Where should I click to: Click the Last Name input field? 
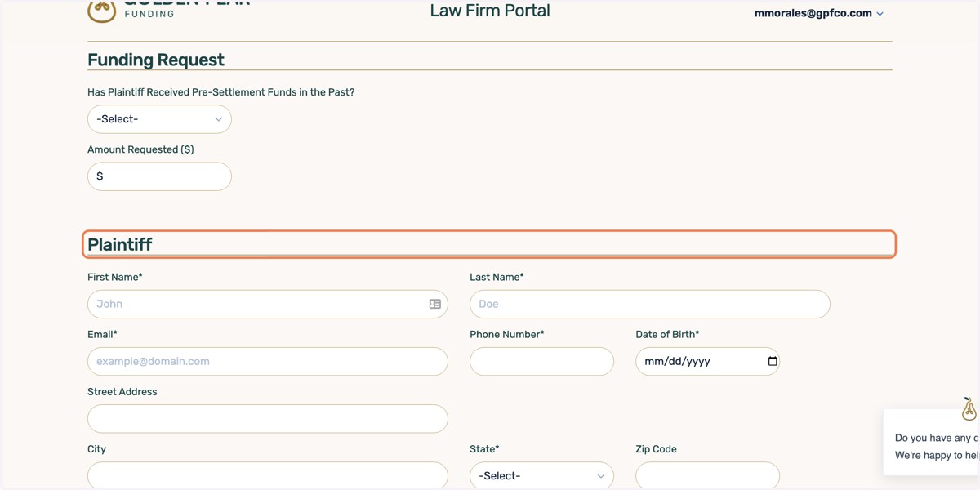(x=650, y=304)
